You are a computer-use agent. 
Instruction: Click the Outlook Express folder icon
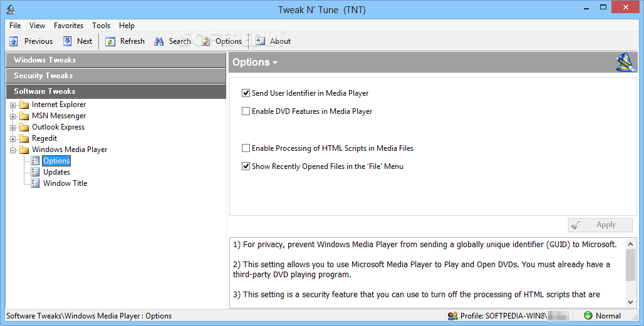pyautogui.click(x=24, y=127)
